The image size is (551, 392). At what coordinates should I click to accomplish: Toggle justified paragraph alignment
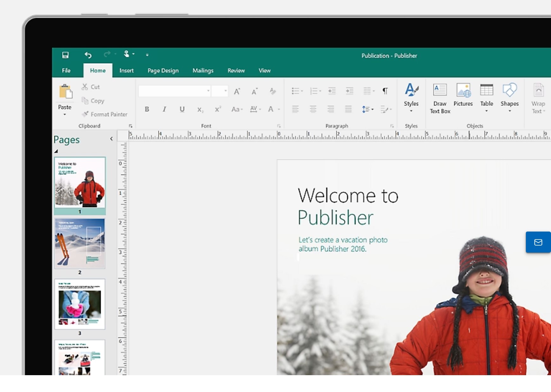348,109
